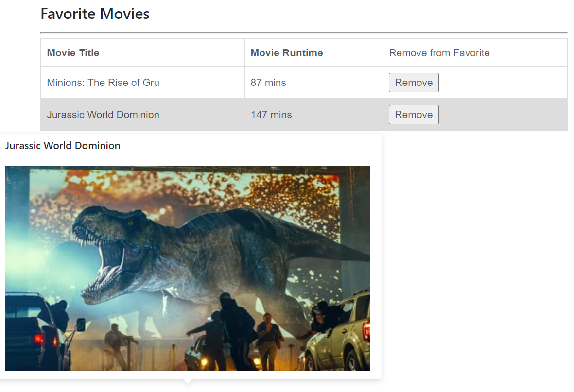Remove Minions: The Rise of Gru from favorites
This screenshot has height=392, width=574.
click(413, 83)
